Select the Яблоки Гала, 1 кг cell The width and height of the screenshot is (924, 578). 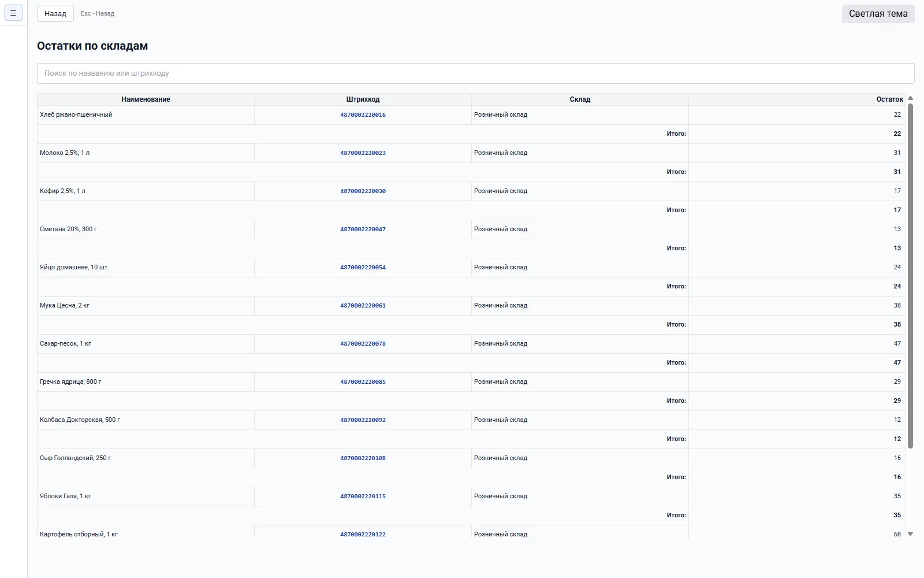pyautogui.click(x=146, y=496)
